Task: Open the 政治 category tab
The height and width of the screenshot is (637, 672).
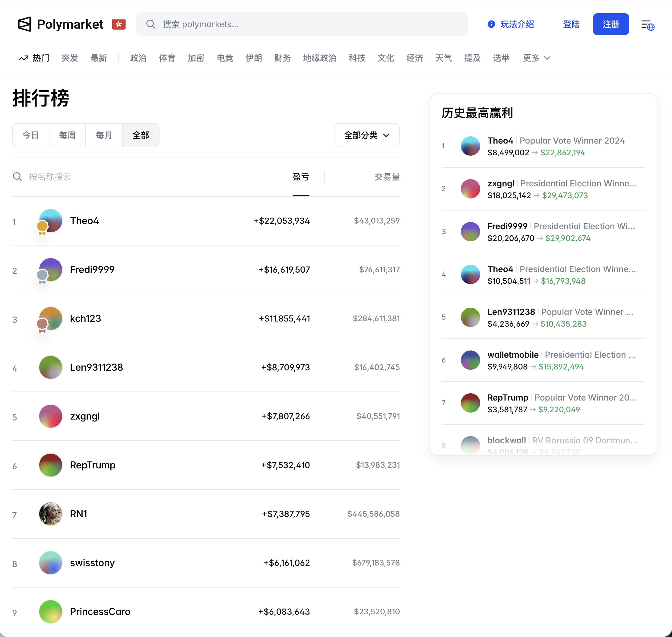Action: click(x=138, y=58)
